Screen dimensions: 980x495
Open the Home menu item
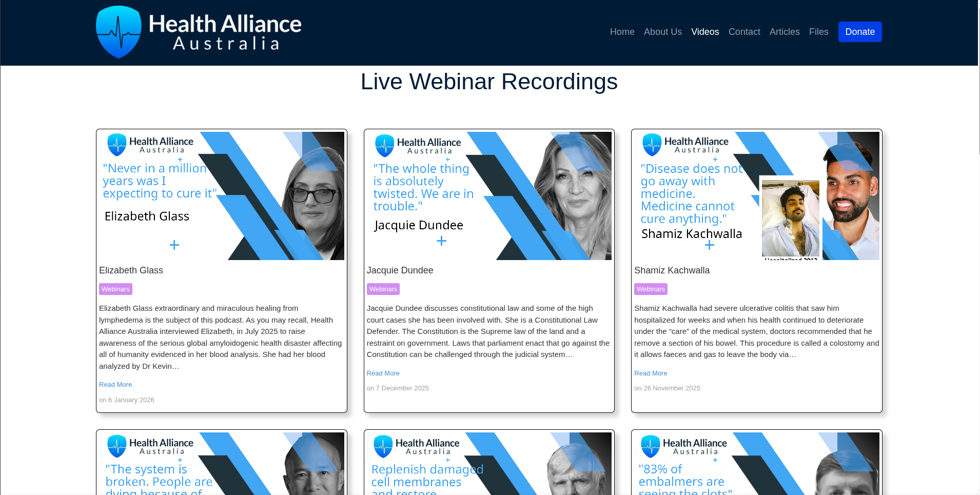click(x=622, y=32)
